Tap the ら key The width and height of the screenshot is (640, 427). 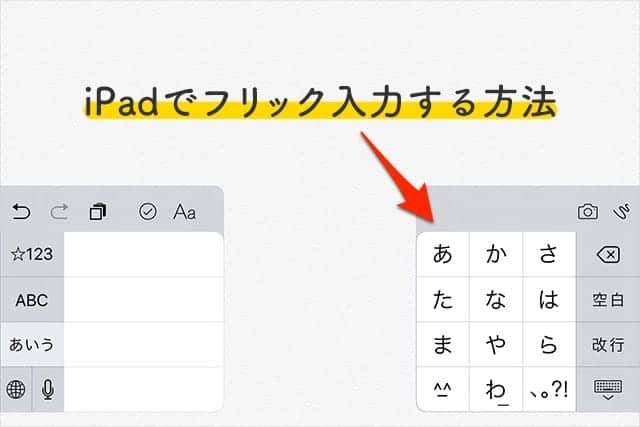[549, 345]
